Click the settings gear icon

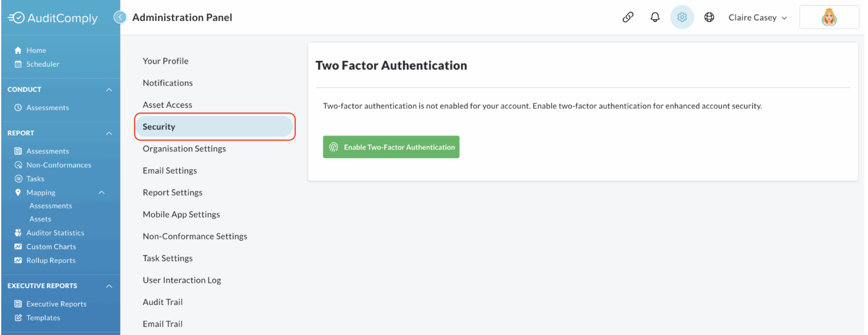click(682, 17)
